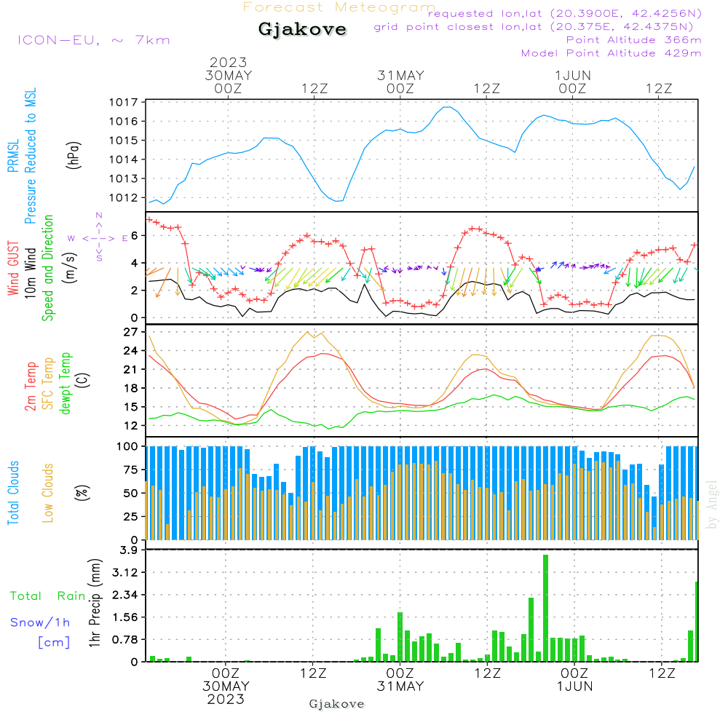Click the '1hr Precip (mm)' axis label

click(95, 603)
